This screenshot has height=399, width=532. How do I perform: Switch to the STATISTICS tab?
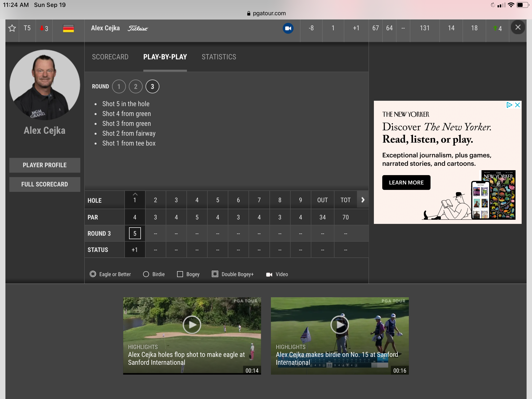[219, 57]
